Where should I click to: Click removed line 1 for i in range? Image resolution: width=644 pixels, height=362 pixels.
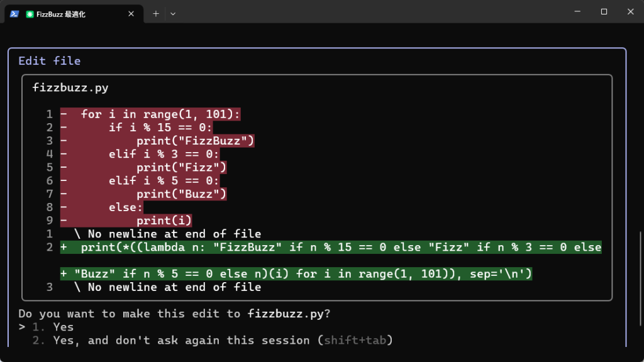pyautogui.click(x=150, y=114)
